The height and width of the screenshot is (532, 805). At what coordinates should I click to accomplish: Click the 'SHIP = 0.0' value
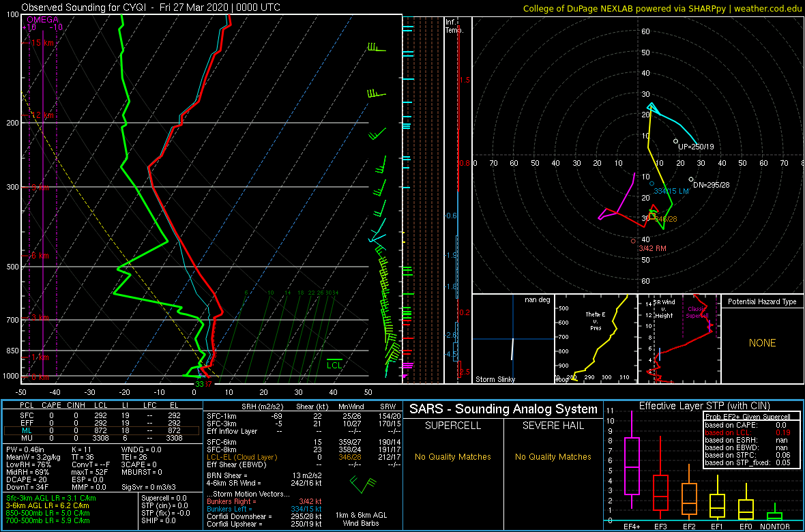click(159, 520)
